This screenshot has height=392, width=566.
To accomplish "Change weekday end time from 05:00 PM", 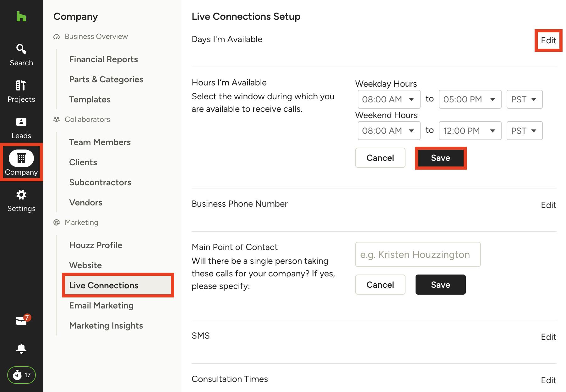I will coord(470,99).
